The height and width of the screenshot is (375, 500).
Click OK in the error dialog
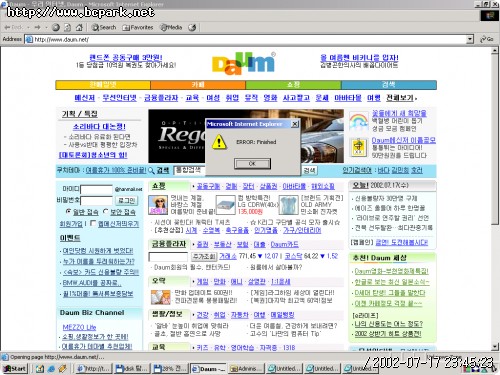(x=252, y=164)
